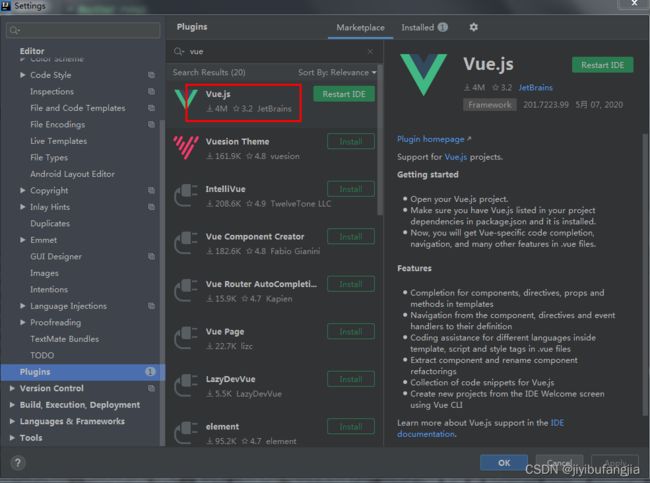This screenshot has width=650, height=483.
Task: Click the Installed tab count badge
Action: pos(443,27)
